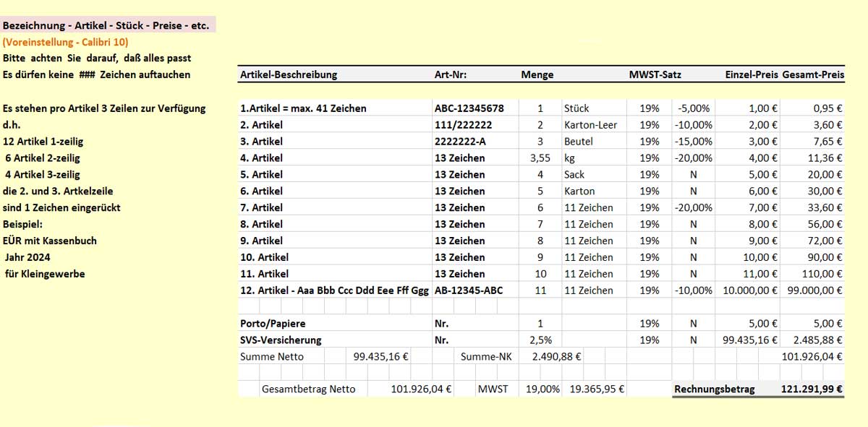Select the article number "2222222-A"
Viewport: 868px width, 427px height.
460,142
